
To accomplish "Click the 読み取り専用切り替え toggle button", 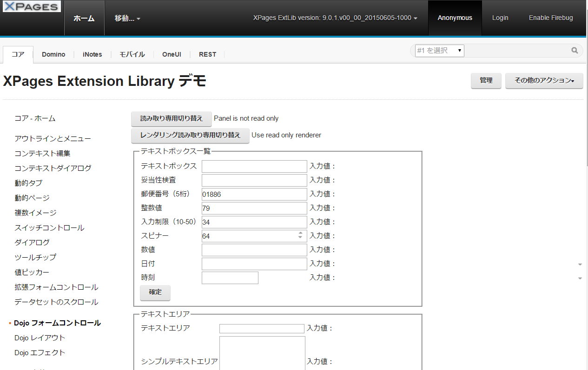I will (172, 119).
